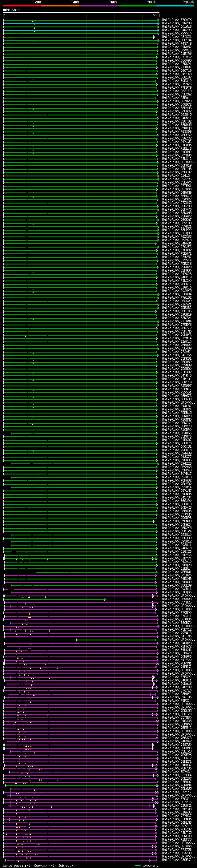Image resolution: width=197 pixels, height=868 pixels.
Task: Select the UniRef100_A4S749 label
Action: (177, 43)
